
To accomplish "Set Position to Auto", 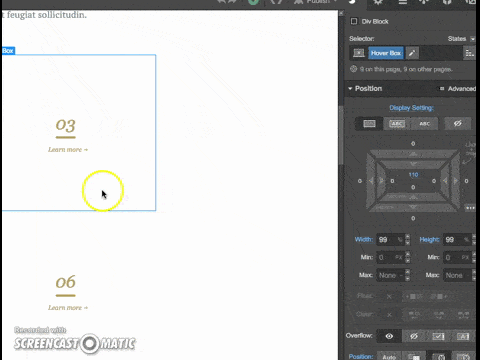I will tap(389, 356).
